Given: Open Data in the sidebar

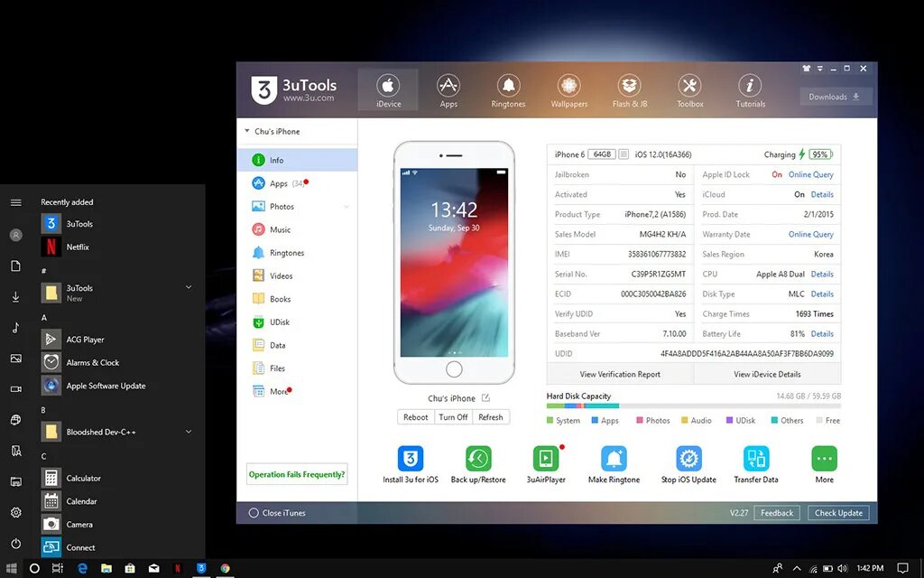Looking at the screenshot, I should coord(297,345).
